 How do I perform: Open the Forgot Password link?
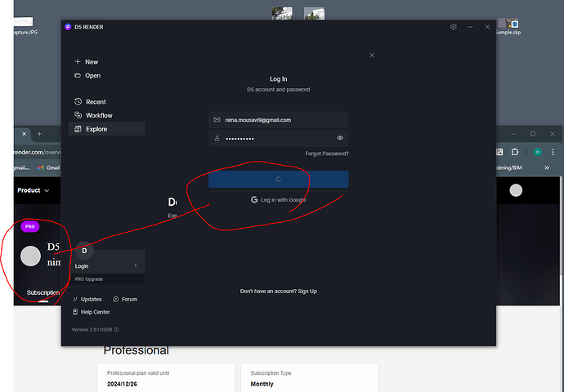[327, 154]
